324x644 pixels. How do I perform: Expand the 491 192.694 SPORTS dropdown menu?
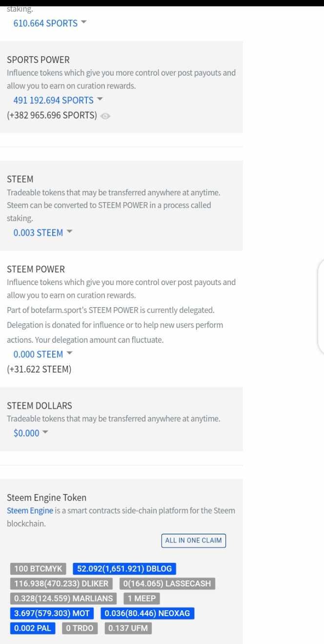[58, 100]
